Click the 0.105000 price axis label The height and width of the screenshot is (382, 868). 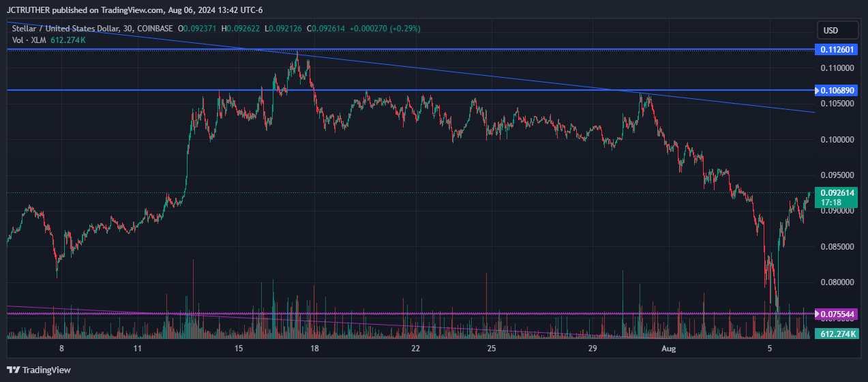[x=837, y=104]
